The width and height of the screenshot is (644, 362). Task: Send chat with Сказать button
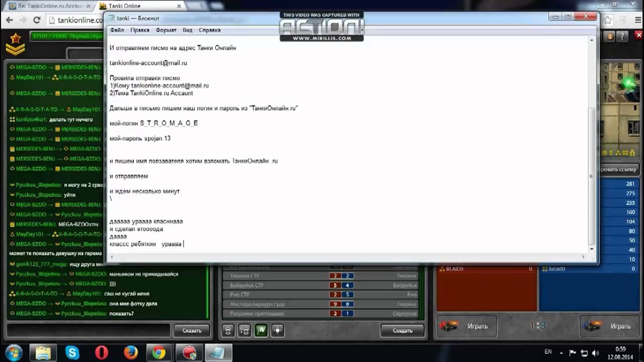192,330
